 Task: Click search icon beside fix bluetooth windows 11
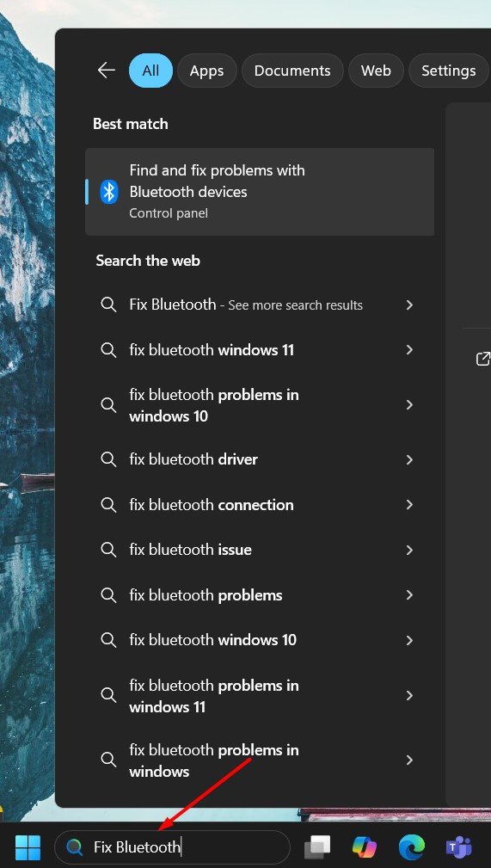pos(108,350)
